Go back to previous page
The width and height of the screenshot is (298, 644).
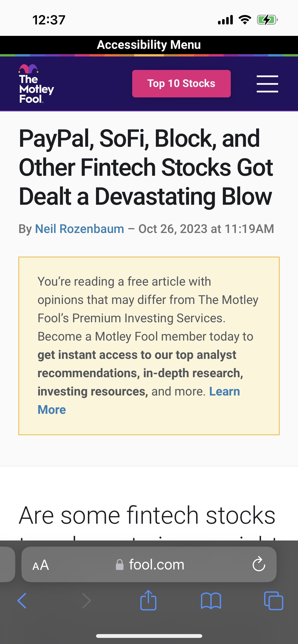pos(22,601)
